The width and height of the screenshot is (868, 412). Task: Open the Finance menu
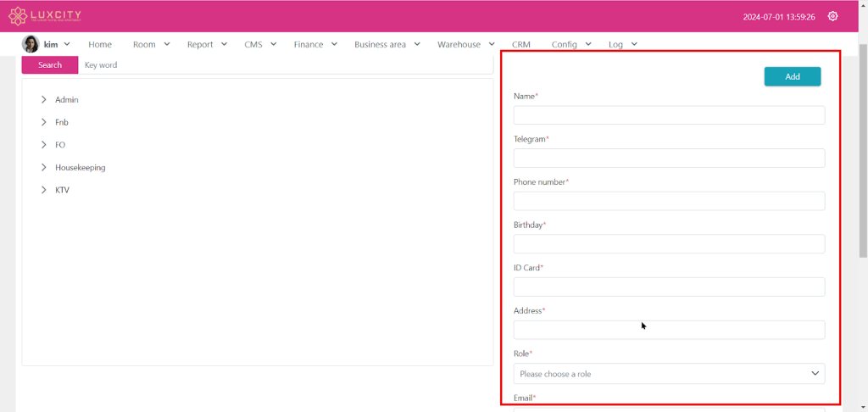click(315, 44)
